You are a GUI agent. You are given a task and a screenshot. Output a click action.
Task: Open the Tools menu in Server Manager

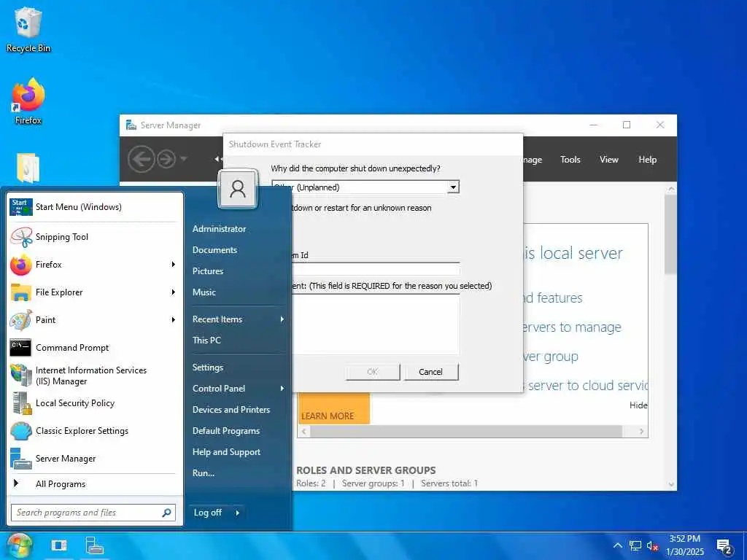click(x=570, y=160)
